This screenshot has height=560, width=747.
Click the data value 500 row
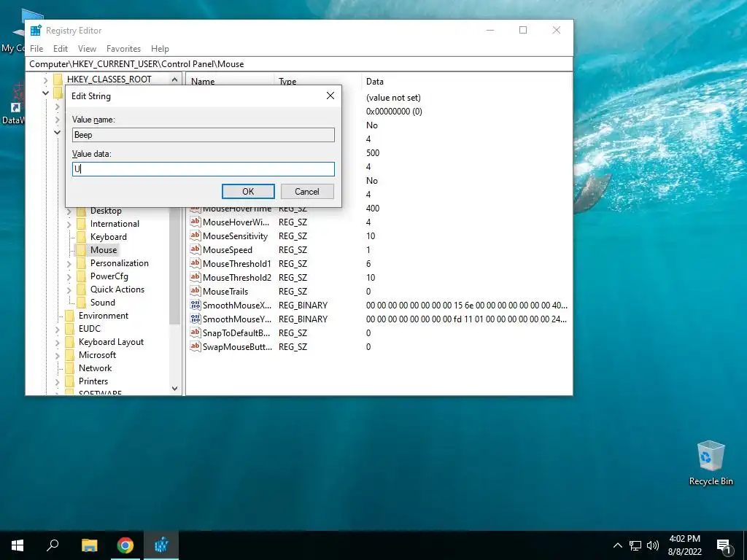pyautogui.click(x=373, y=153)
